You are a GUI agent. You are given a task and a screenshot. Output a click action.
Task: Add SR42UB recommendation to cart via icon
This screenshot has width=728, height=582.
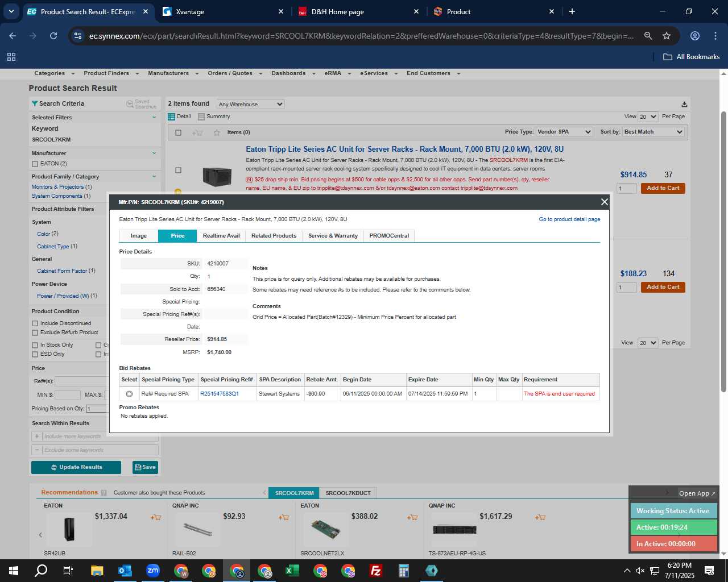click(x=155, y=517)
